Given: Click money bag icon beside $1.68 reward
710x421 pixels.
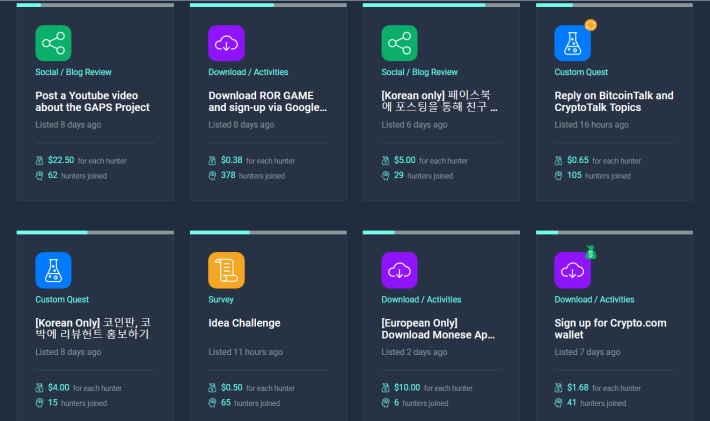Looking at the screenshot, I should pos(558,388).
